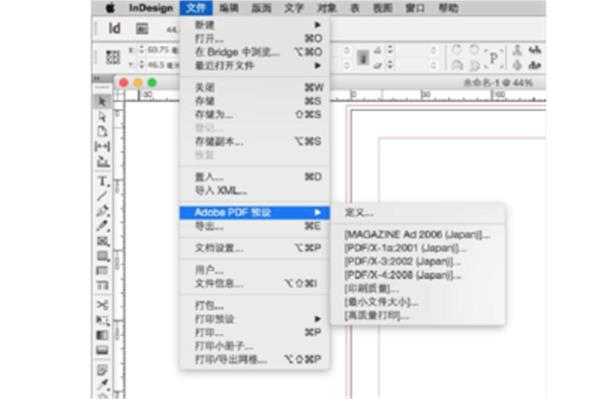The width and height of the screenshot is (600, 400).
Task: Choose [PDF/X-4:2008 (Japan)] preset
Action: pos(417,275)
